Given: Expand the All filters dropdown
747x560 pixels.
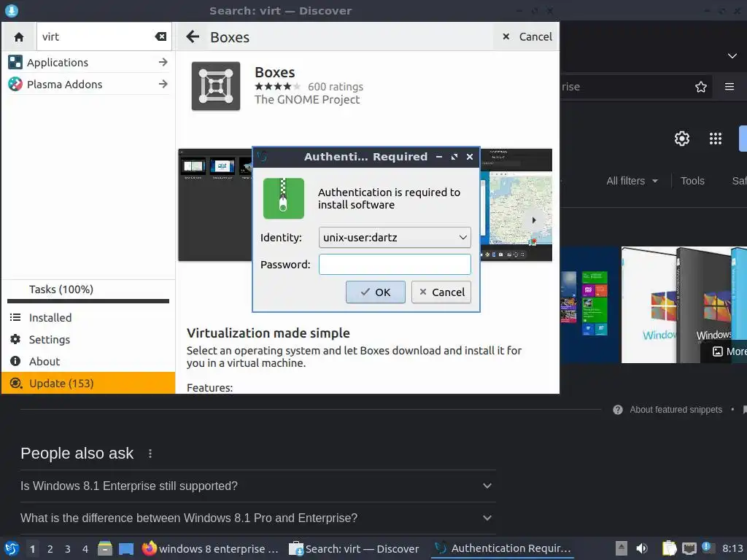Looking at the screenshot, I should click(x=632, y=181).
